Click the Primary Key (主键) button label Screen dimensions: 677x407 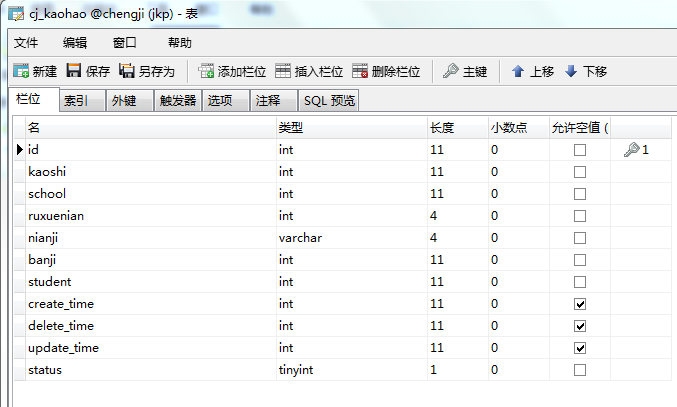(x=475, y=71)
